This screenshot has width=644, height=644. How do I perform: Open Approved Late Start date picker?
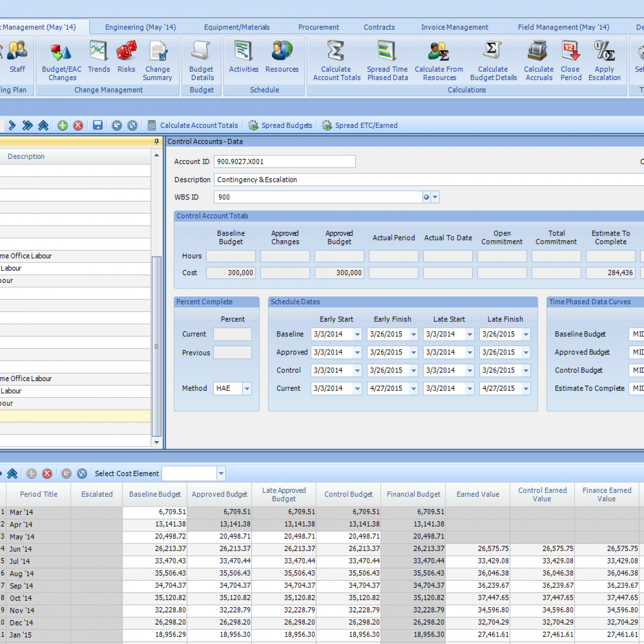click(x=470, y=353)
